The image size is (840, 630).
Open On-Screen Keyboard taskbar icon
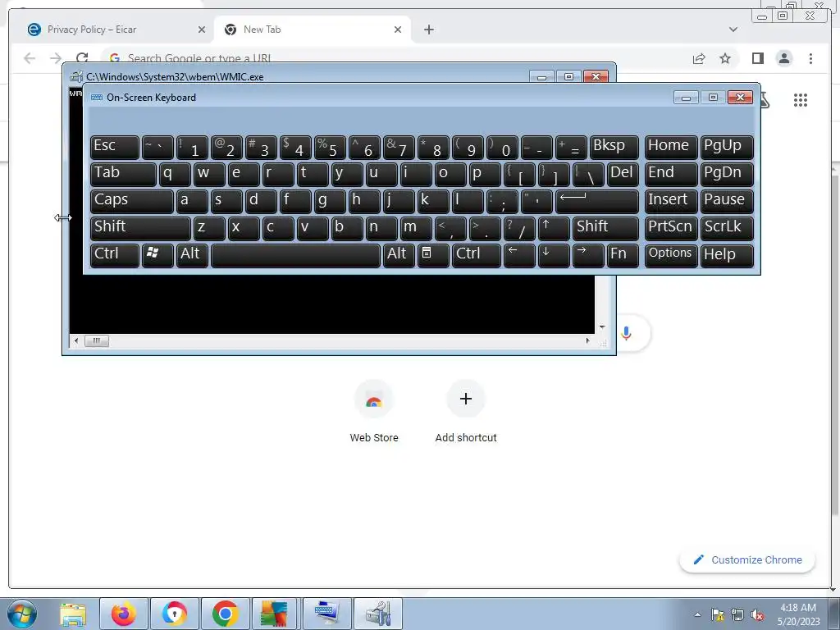pos(326,614)
